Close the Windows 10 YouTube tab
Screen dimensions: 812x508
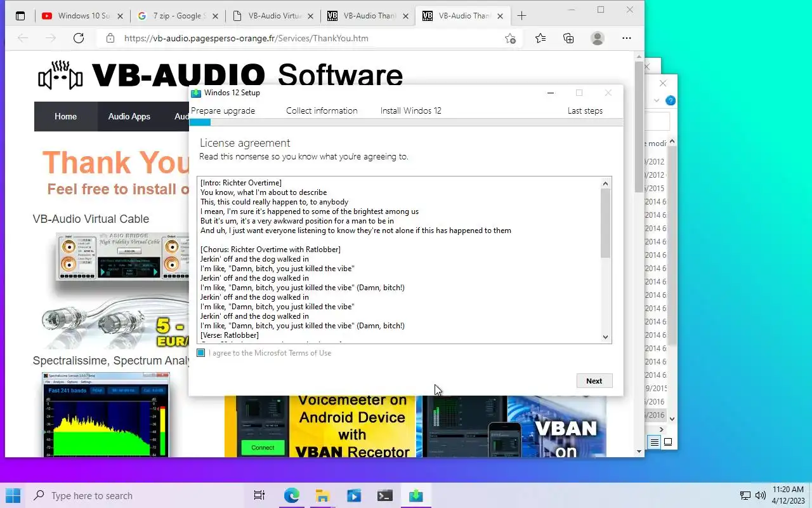[x=120, y=16]
